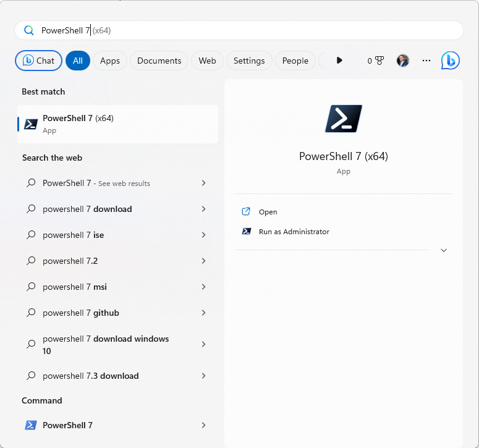The width and height of the screenshot is (479, 448).
Task: Expand the 'powershell 7 ise' chevron
Action: point(203,235)
